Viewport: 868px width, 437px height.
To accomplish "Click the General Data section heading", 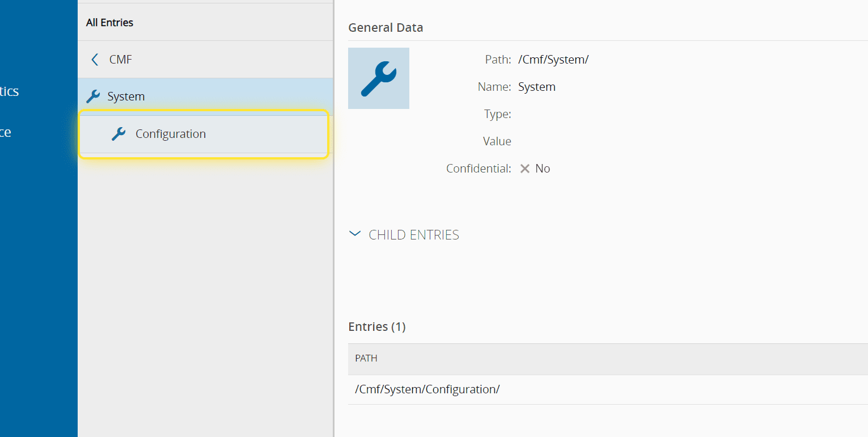I will [x=386, y=27].
